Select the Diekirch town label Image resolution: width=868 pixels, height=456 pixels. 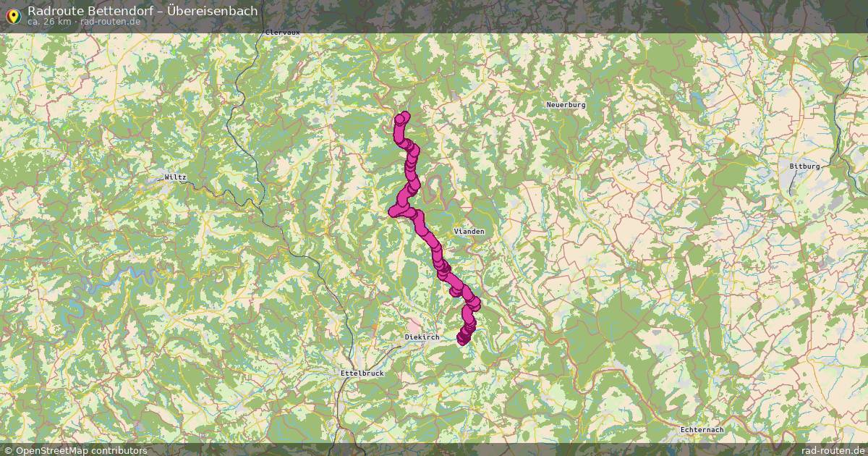click(422, 337)
